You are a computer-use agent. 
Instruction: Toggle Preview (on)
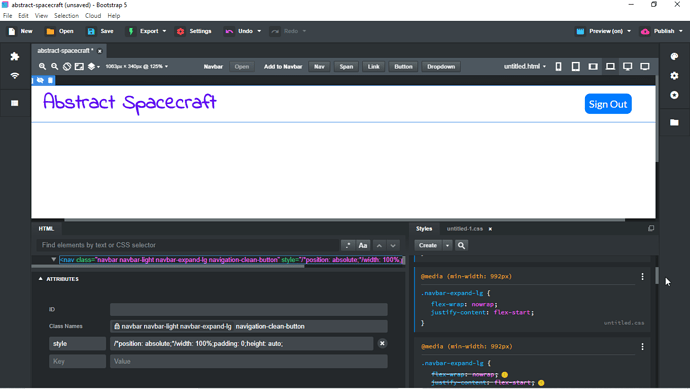(600, 31)
